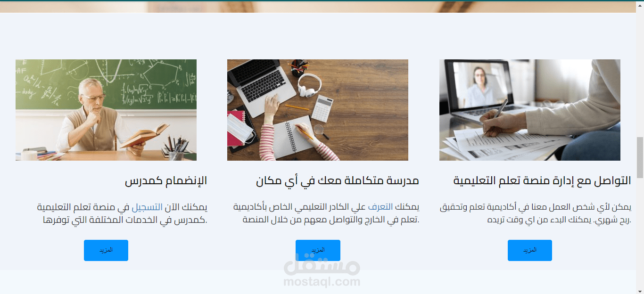Open the teacher at chalkboard image
The width and height of the screenshot is (644, 294).
click(106, 110)
